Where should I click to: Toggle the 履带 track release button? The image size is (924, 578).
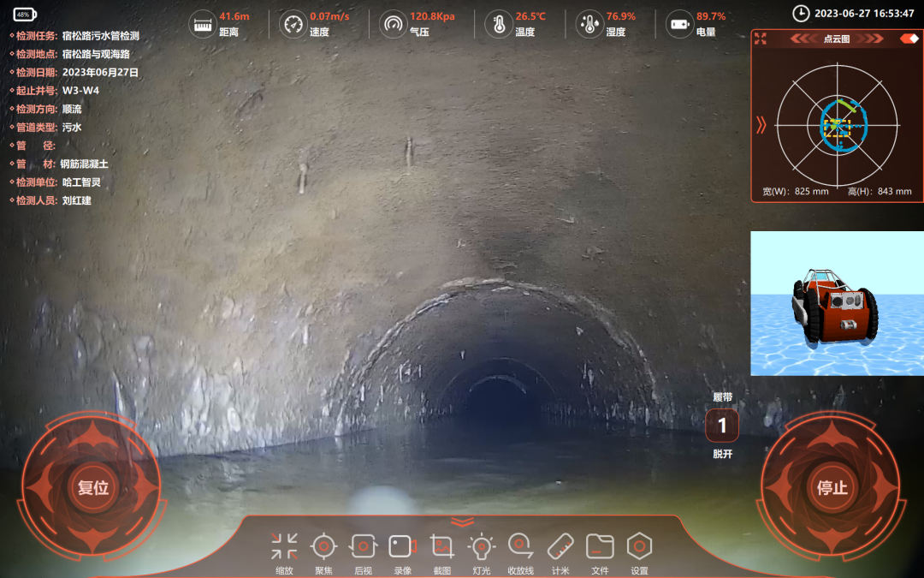[722, 426]
